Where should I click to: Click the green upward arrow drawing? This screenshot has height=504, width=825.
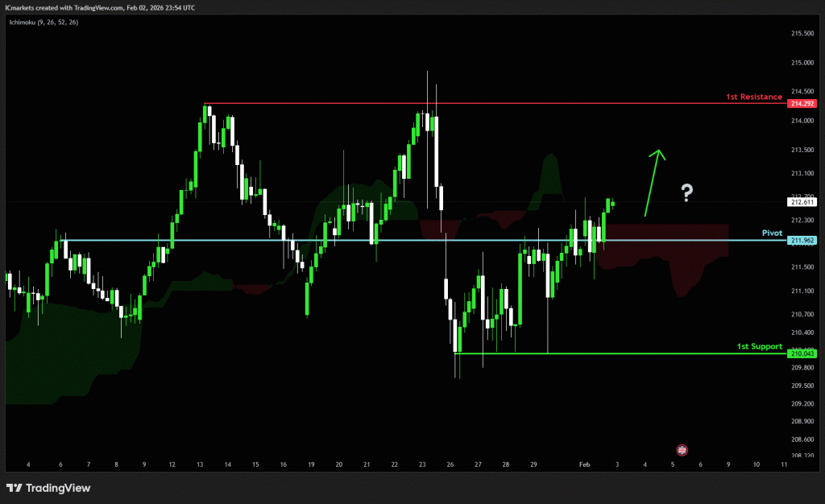(x=653, y=182)
